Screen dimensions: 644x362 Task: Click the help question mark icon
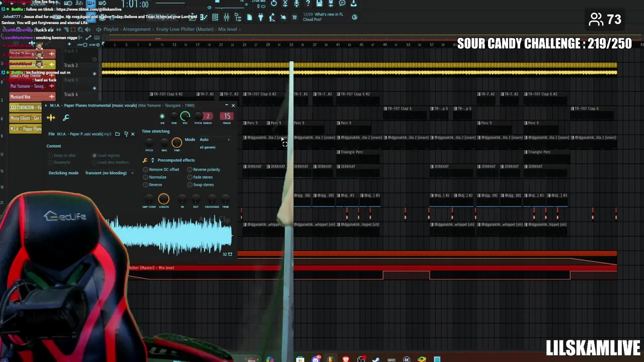308,4
